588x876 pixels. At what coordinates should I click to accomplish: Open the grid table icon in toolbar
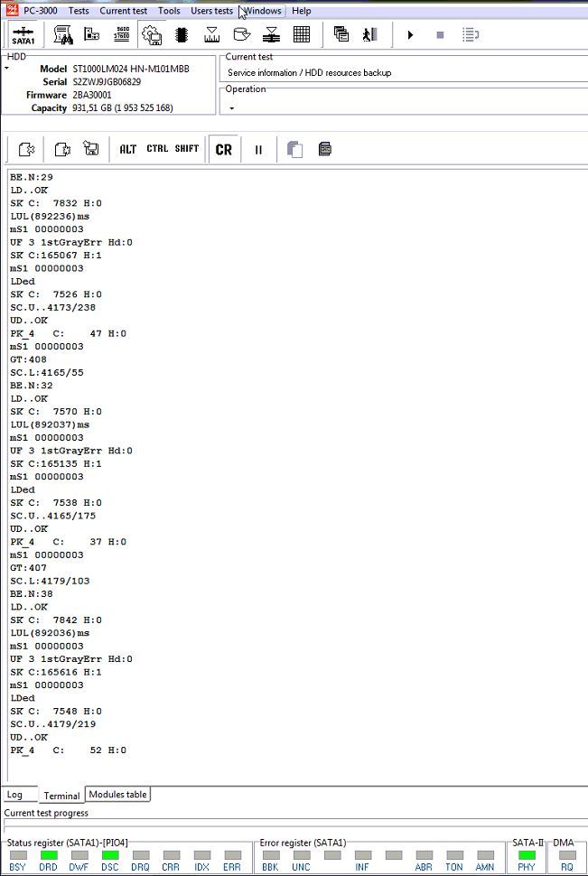302,35
